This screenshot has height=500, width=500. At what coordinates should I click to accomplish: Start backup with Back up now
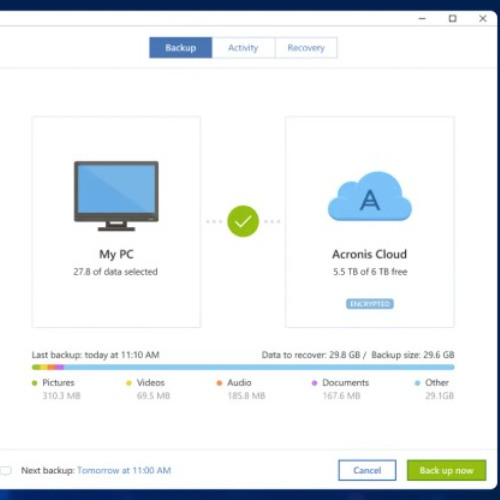[446, 470]
